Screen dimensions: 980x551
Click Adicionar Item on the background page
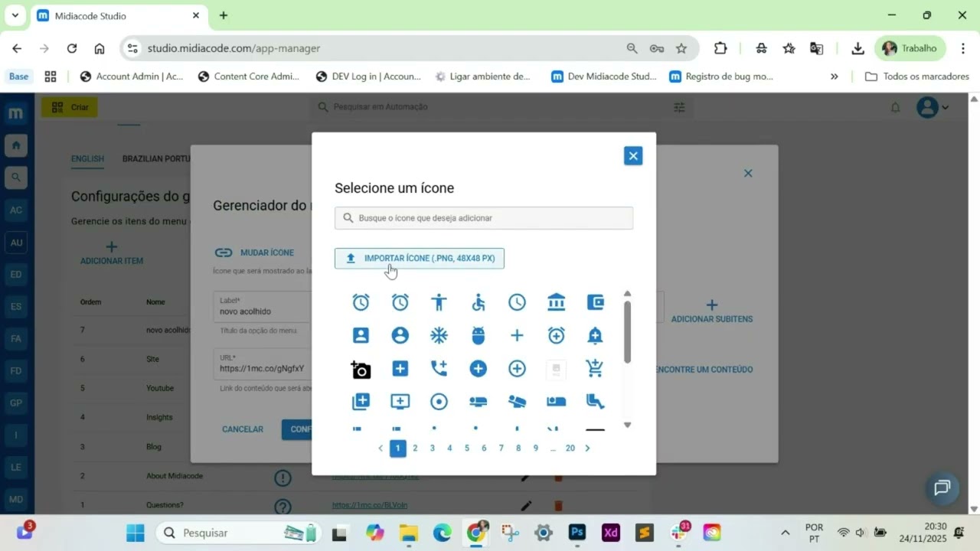112,253
